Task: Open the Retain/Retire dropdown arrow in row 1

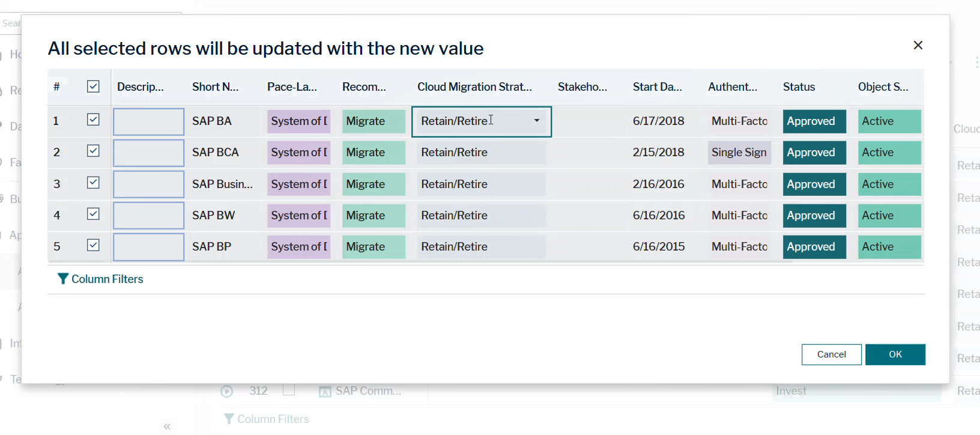Action: click(x=536, y=121)
